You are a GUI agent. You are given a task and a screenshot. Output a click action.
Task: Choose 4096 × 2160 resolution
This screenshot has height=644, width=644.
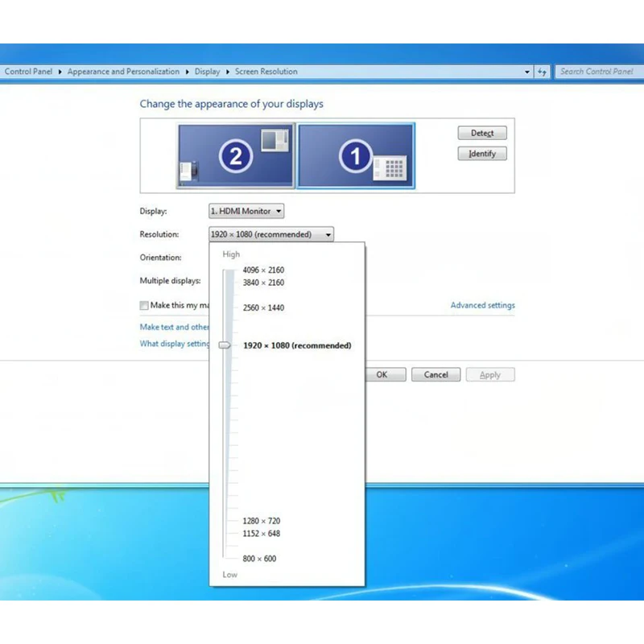pos(263,270)
